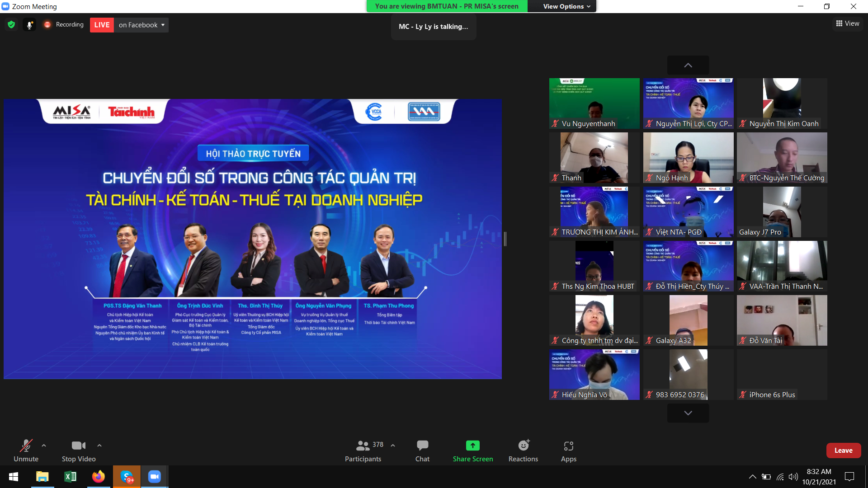
Task: Expand the video options arrow next to Stop Video
Action: 99,446
